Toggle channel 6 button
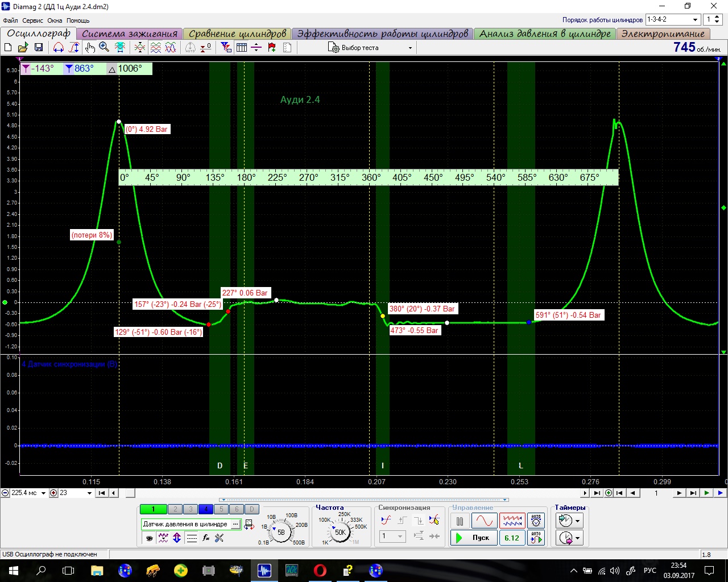 click(x=237, y=509)
